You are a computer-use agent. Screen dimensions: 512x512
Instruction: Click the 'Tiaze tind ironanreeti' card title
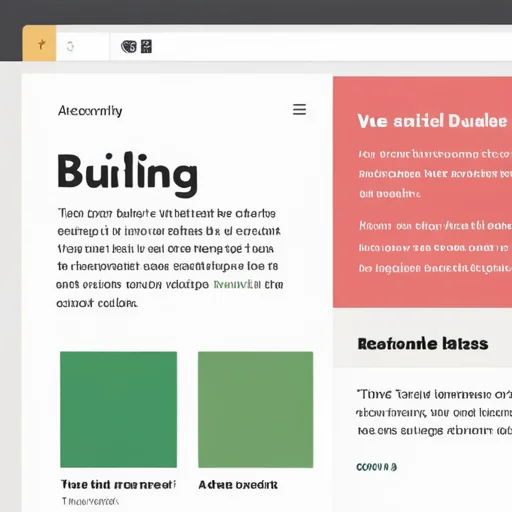(118, 484)
